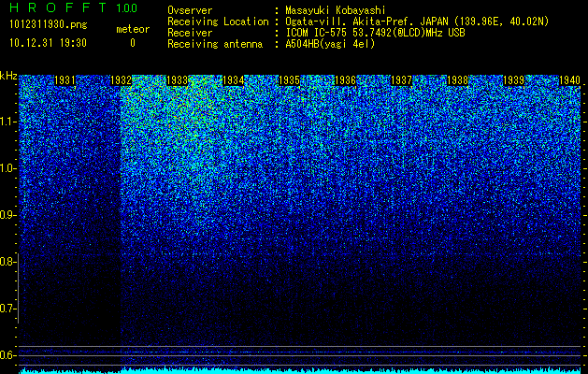
Task: Click the cyan signal level strip at bottom
Action: (300, 371)
